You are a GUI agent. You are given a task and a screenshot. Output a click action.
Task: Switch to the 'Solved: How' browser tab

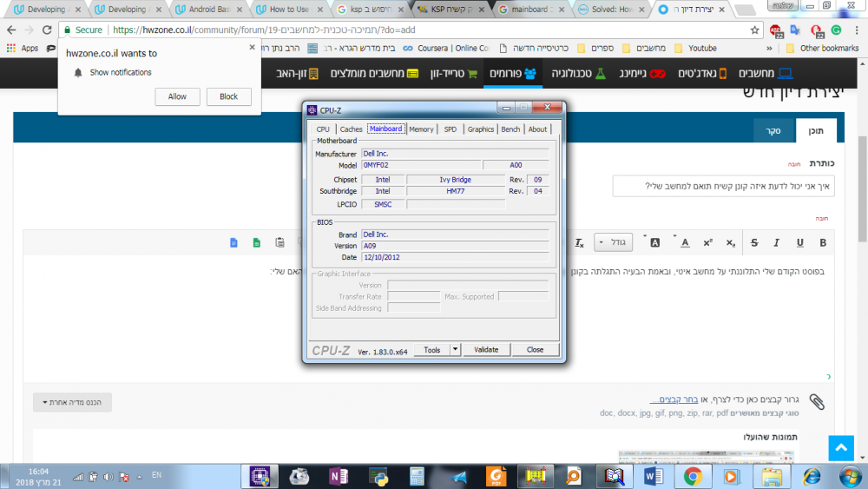(612, 10)
